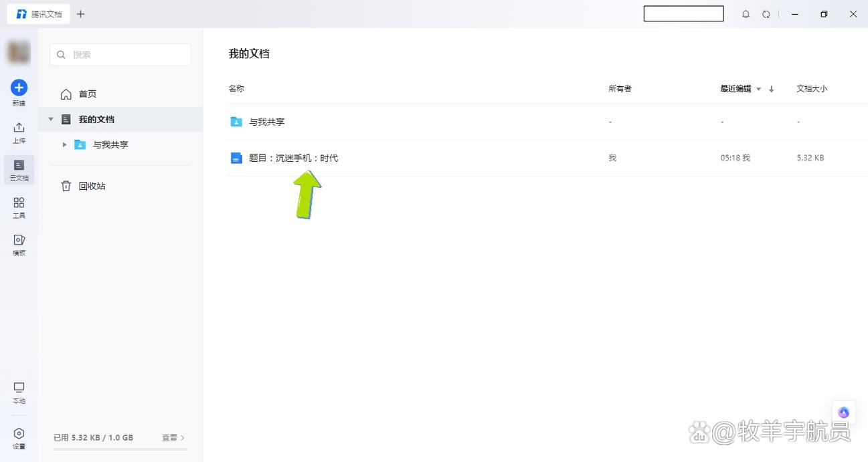Toggle sort direction arrow beside 最近编辑
Screen dimensions: 868x462
click(771, 89)
